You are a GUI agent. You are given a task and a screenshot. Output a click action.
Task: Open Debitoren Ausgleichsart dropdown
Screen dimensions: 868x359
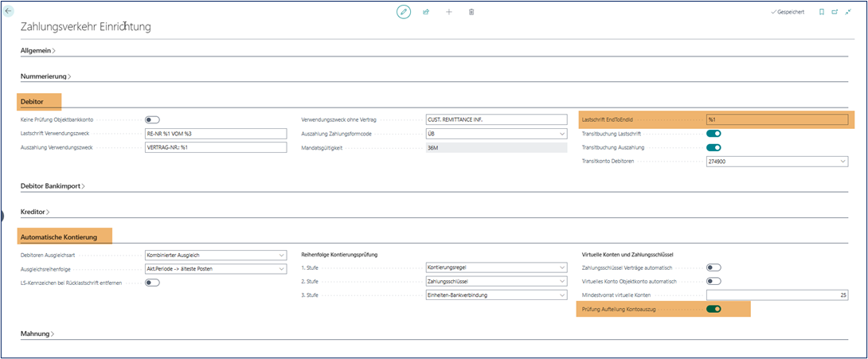click(215, 255)
